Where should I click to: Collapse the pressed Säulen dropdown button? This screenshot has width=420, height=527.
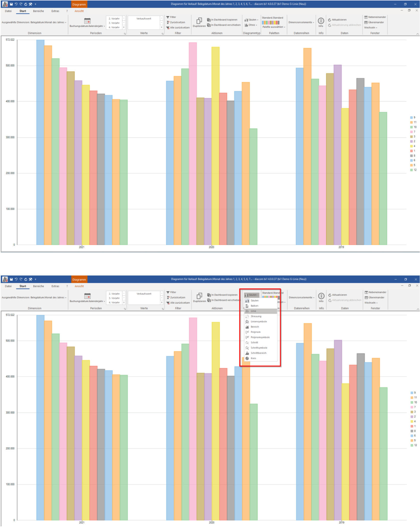click(x=252, y=295)
